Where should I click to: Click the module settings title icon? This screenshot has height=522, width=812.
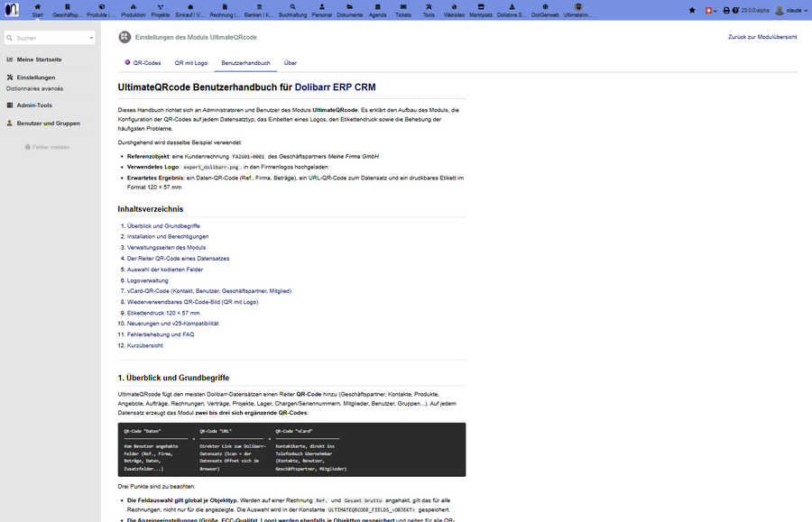pyautogui.click(x=125, y=37)
